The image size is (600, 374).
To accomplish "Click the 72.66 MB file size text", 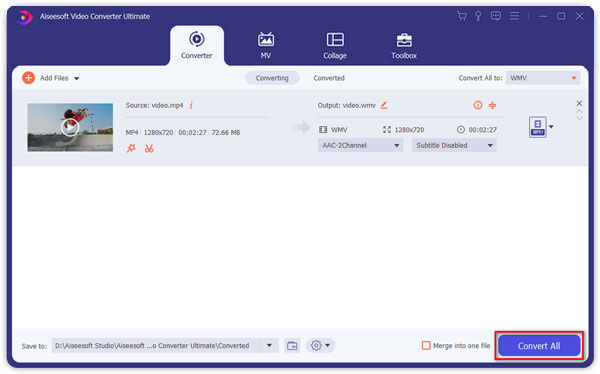I will 226,132.
